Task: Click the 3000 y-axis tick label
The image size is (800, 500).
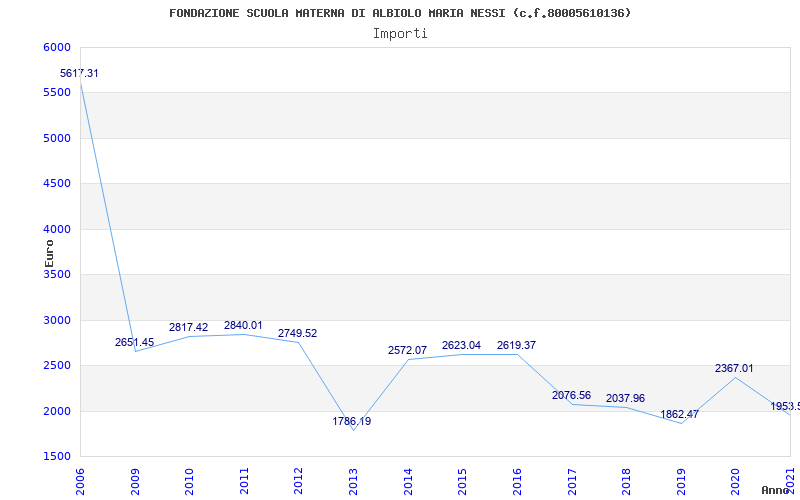Action: click(55, 320)
